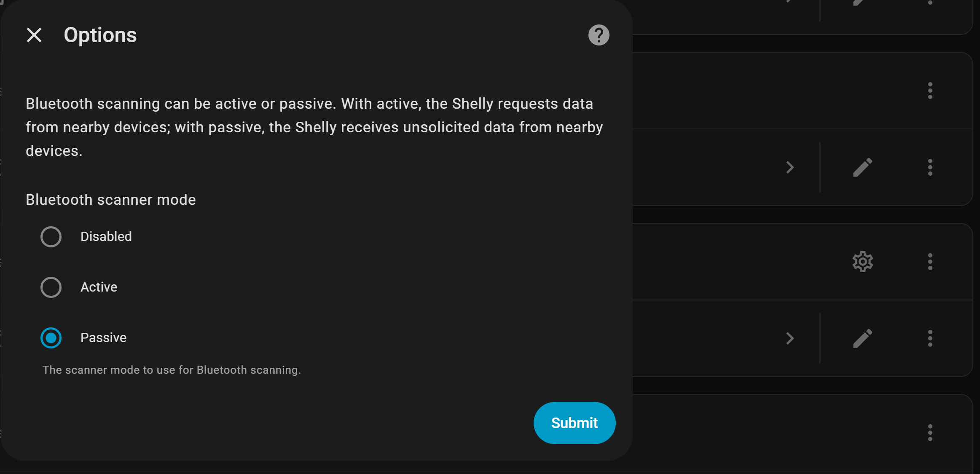The image size is (980, 474).
Task: Expand the lower chevron arrow
Action: click(790, 338)
